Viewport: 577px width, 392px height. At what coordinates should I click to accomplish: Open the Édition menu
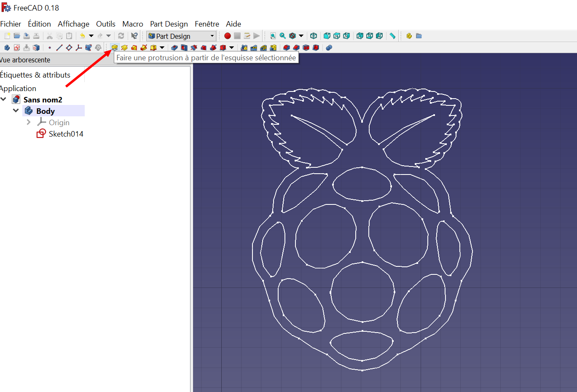39,24
